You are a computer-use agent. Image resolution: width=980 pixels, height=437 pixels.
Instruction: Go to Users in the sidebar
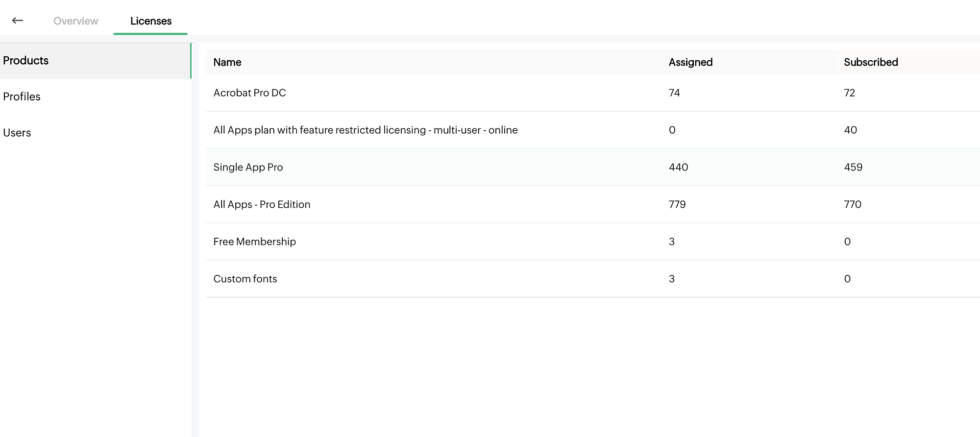[17, 133]
